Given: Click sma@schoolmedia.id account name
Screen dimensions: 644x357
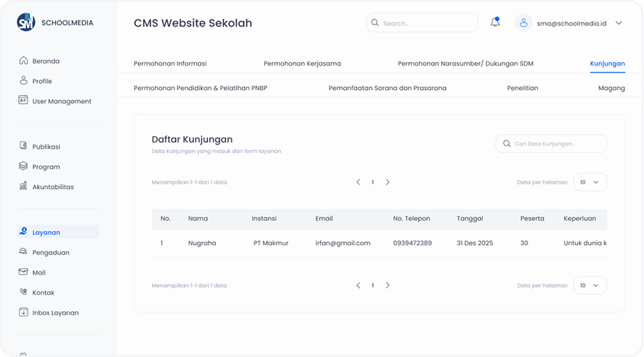Looking at the screenshot, I should [571, 24].
